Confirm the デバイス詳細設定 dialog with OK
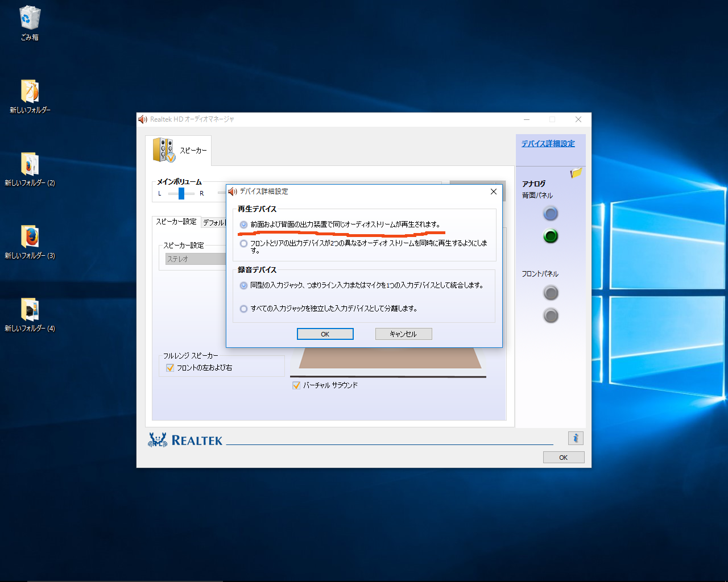This screenshot has width=728, height=582. 325,334
